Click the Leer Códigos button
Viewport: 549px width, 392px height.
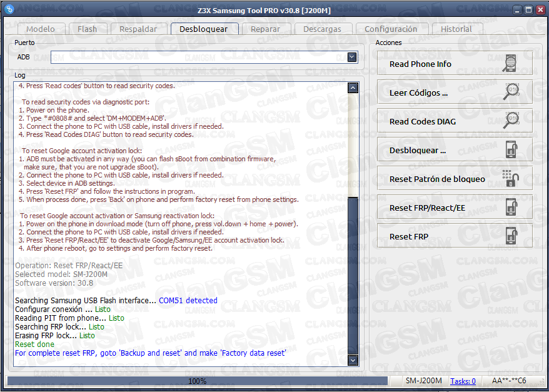455,93
